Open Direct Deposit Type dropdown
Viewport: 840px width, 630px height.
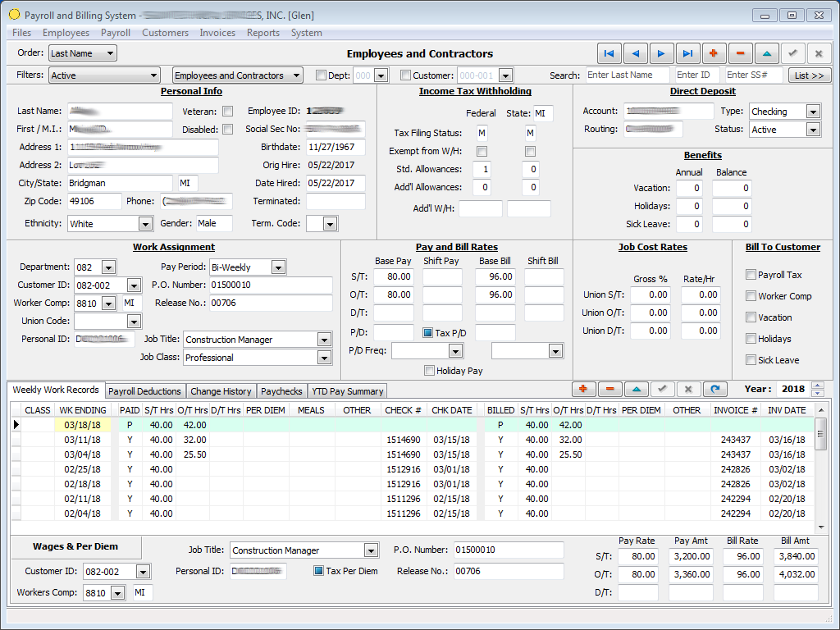point(813,112)
